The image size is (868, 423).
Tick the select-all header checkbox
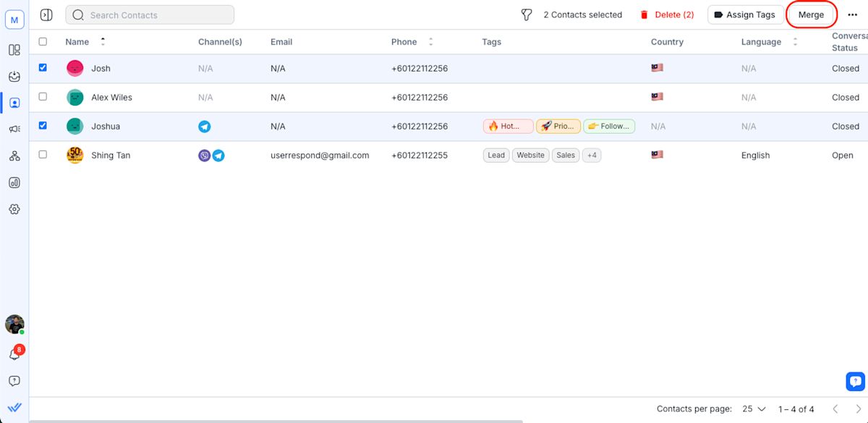tap(43, 42)
